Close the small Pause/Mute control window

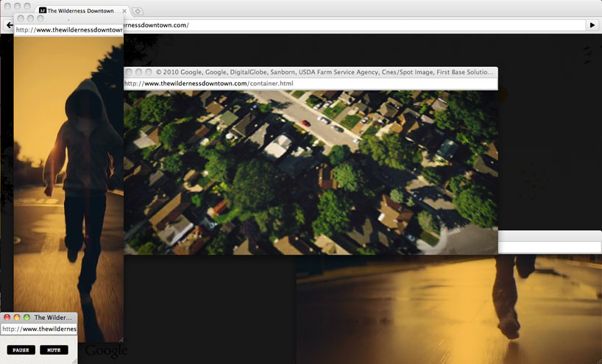click(x=7, y=318)
